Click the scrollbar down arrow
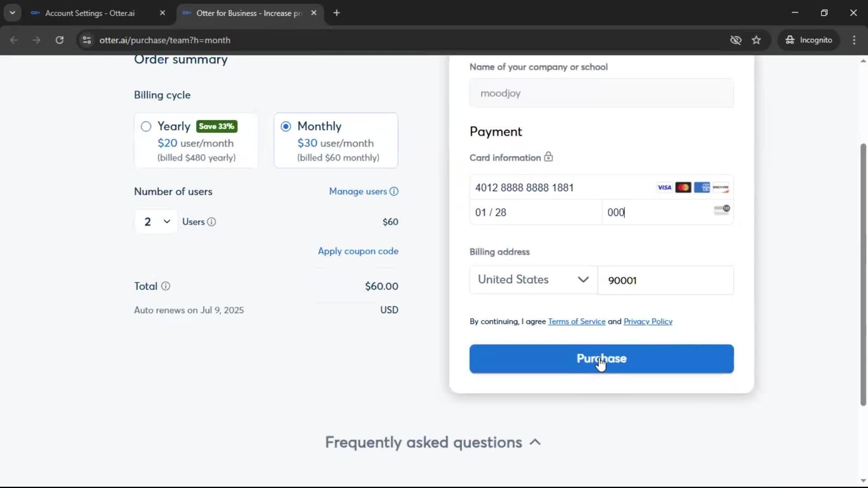The height and width of the screenshot is (488, 868). [863, 481]
